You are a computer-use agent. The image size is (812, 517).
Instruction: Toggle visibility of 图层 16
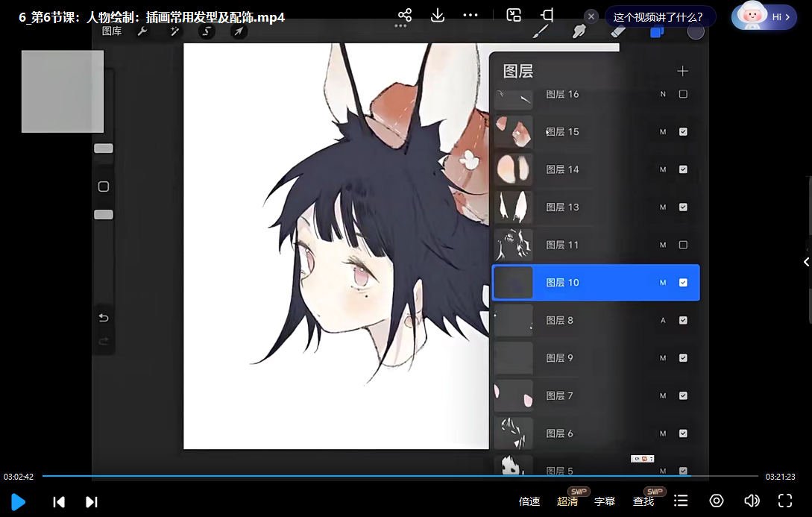coord(682,94)
